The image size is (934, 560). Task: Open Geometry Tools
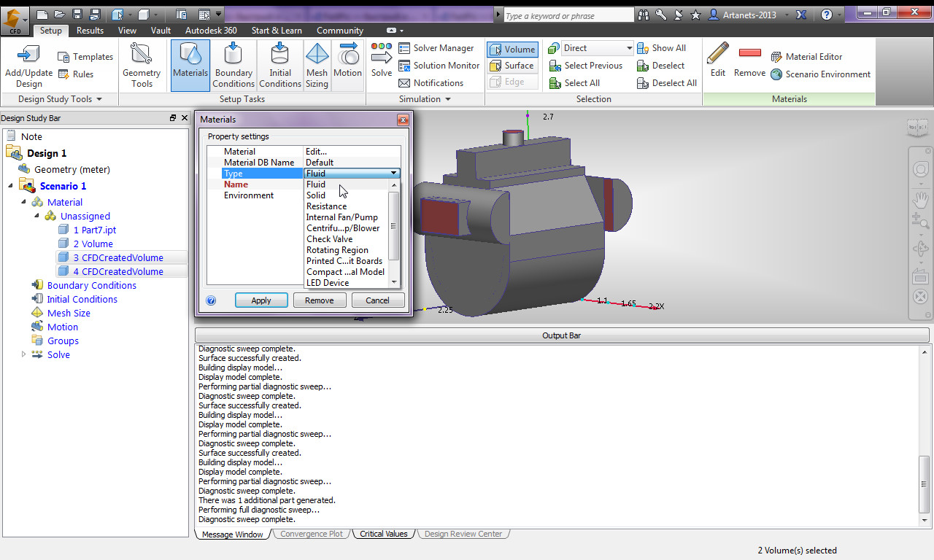pyautogui.click(x=142, y=66)
